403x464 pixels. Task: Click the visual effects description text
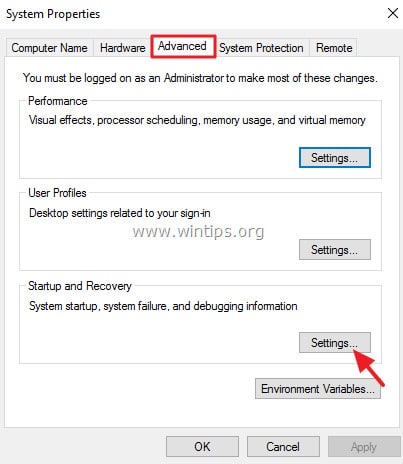pyautogui.click(x=197, y=120)
